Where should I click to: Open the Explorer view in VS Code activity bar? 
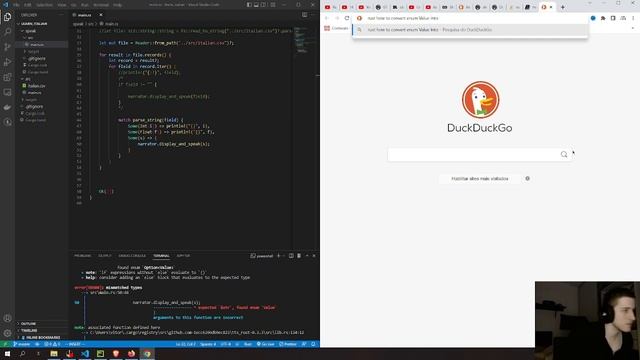point(7,17)
